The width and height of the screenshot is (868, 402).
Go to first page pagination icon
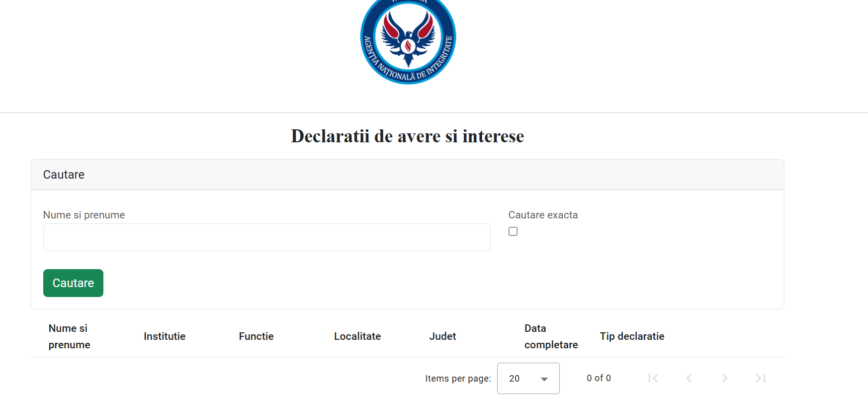pyautogui.click(x=653, y=378)
